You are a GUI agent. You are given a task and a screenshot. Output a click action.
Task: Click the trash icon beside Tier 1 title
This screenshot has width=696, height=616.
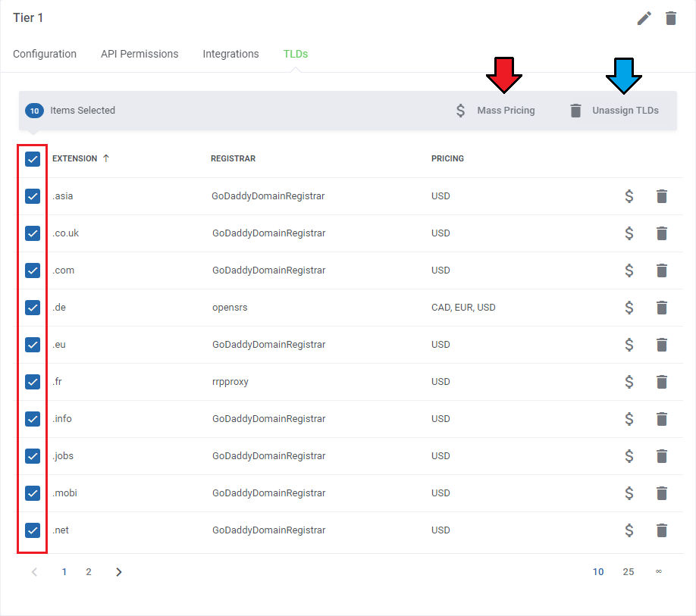[x=671, y=18]
